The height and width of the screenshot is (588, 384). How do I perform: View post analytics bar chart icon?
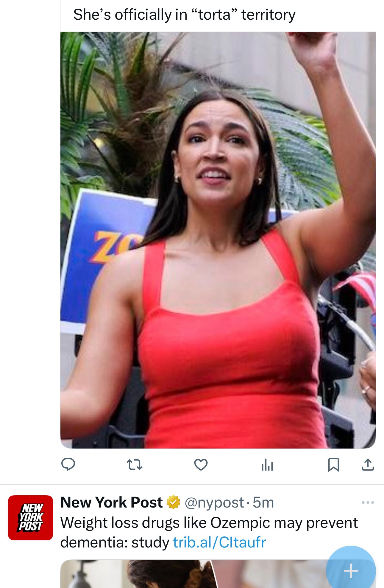click(267, 465)
